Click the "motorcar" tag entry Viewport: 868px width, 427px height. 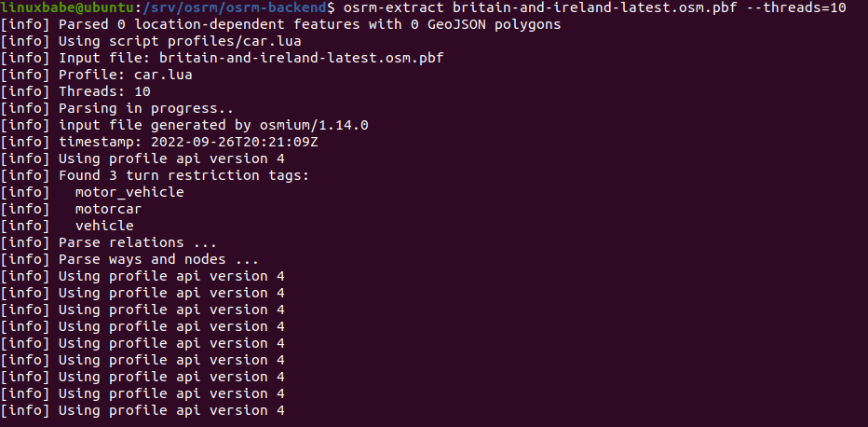(x=108, y=209)
